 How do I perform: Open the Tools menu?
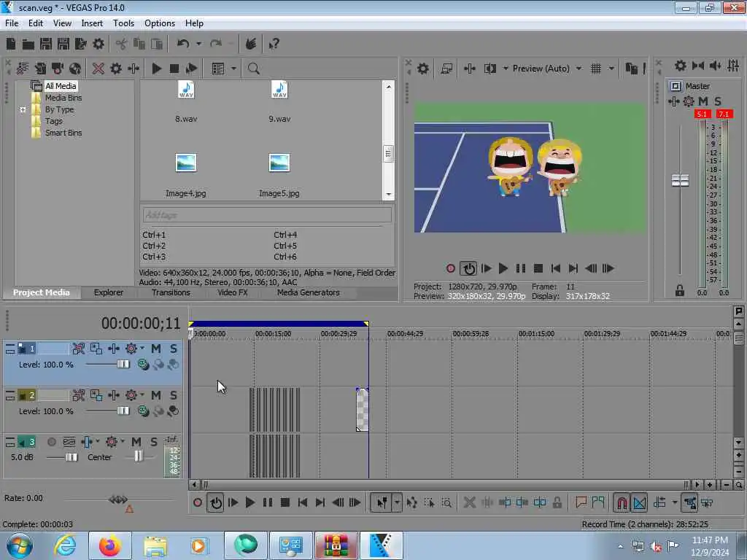click(123, 23)
